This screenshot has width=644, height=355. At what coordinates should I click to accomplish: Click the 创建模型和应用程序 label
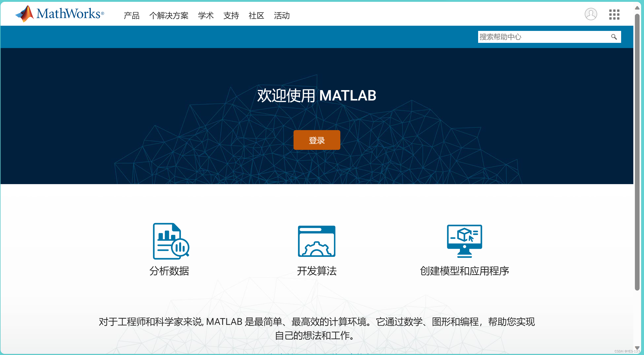pos(464,271)
